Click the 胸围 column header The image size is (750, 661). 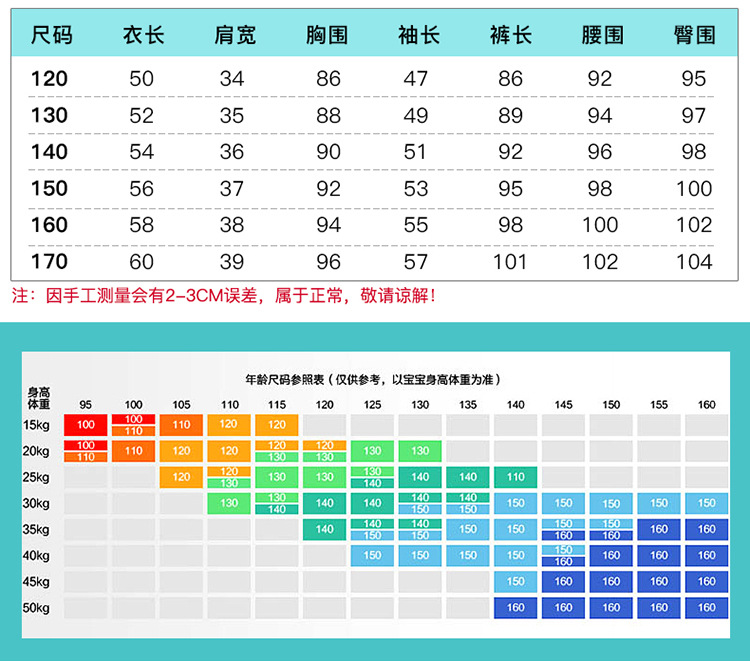pyautogui.click(x=327, y=35)
